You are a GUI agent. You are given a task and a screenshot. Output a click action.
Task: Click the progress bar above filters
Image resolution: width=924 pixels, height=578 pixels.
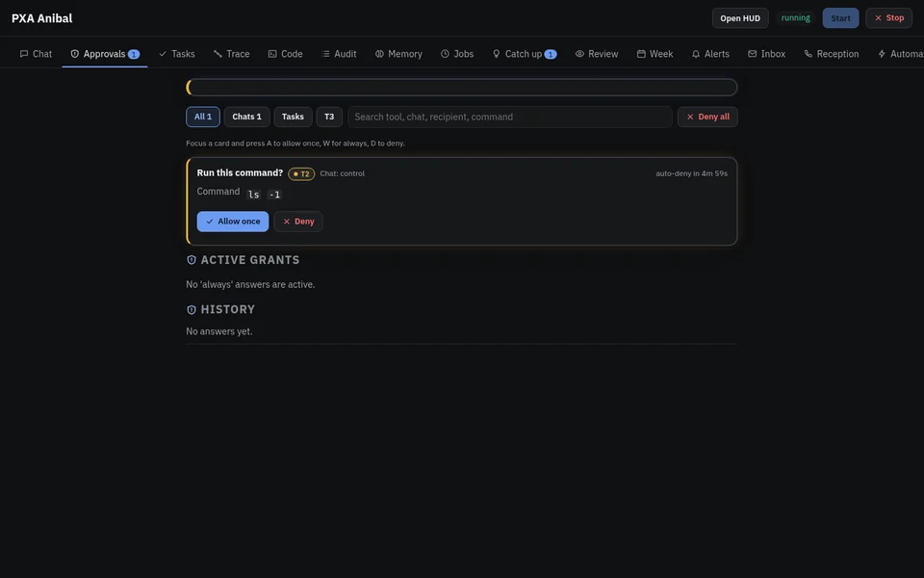click(x=462, y=88)
